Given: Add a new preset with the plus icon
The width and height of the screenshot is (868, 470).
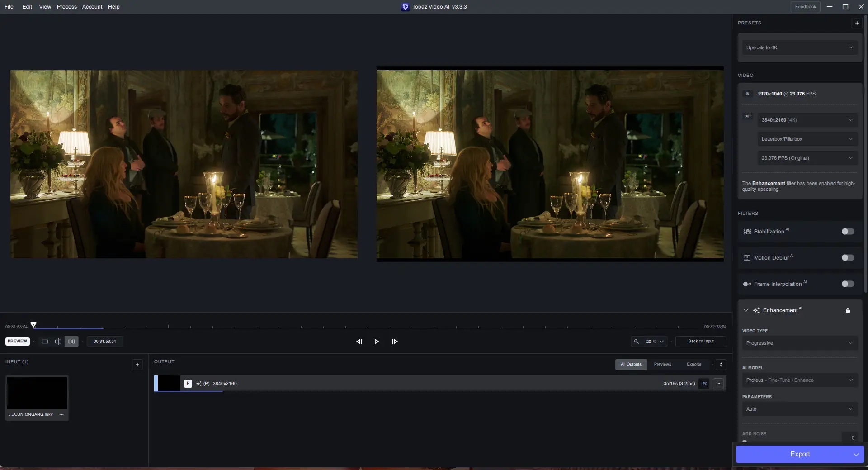Looking at the screenshot, I should (857, 23).
